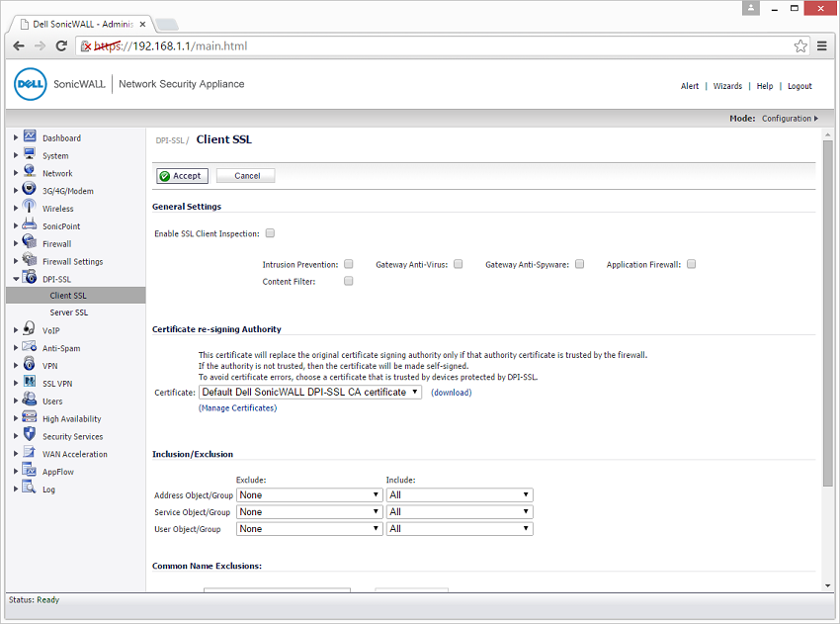The height and width of the screenshot is (624, 840).
Task: Click the Anti-Spam envelope icon
Action: (30, 347)
